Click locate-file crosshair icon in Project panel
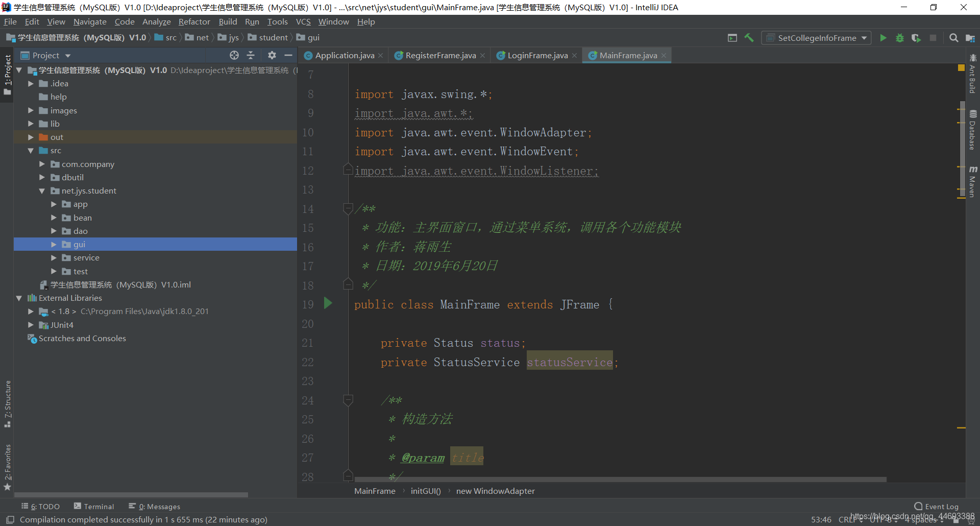 [234, 55]
